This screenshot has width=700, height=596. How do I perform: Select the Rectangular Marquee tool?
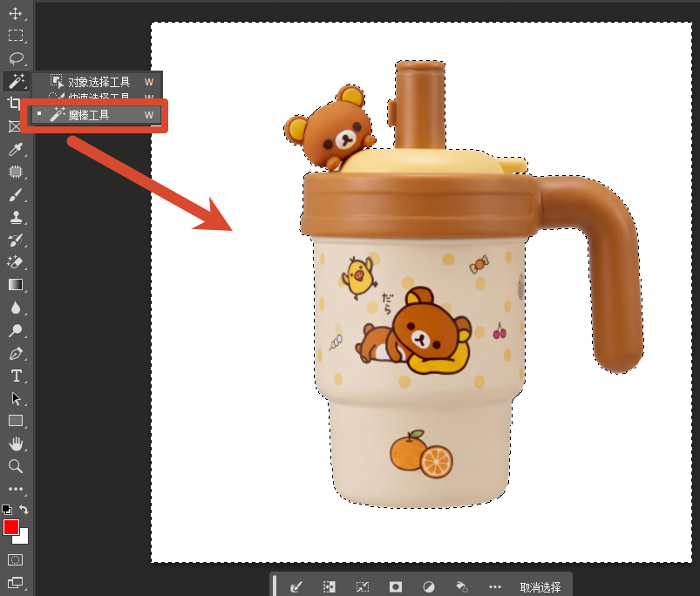tap(16, 35)
